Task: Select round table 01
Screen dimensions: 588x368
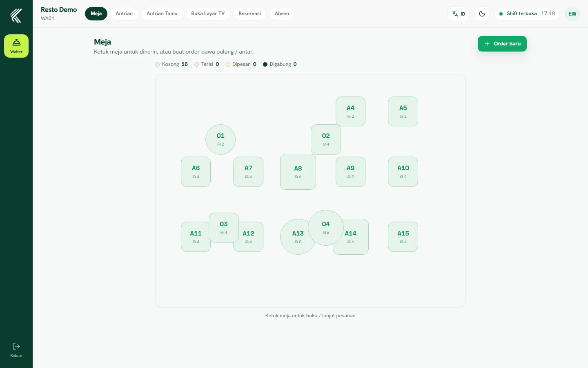Action: pyautogui.click(x=220, y=139)
